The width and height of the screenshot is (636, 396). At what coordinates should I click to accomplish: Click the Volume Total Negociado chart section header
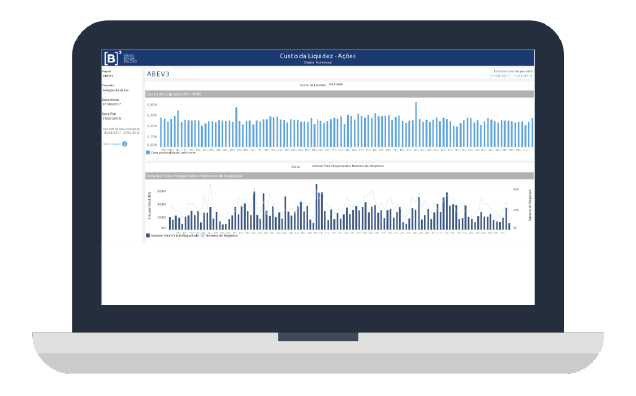(x=339, y=176)
